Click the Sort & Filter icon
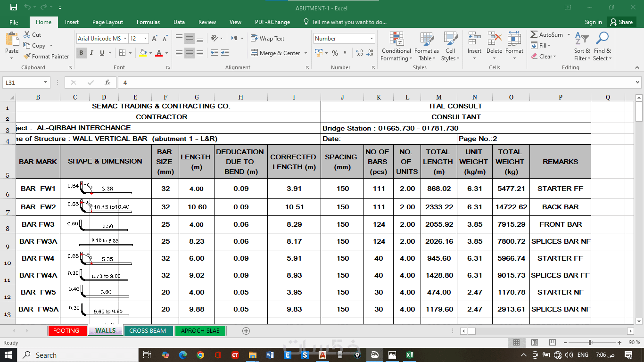This screenshot has width=644, height=362. coord(582,40)
